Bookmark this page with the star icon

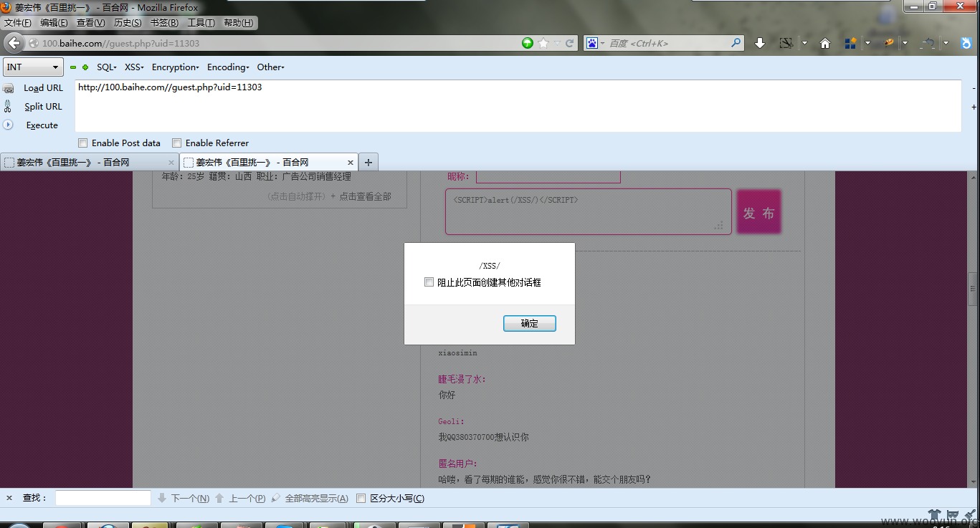click(543, 43)
